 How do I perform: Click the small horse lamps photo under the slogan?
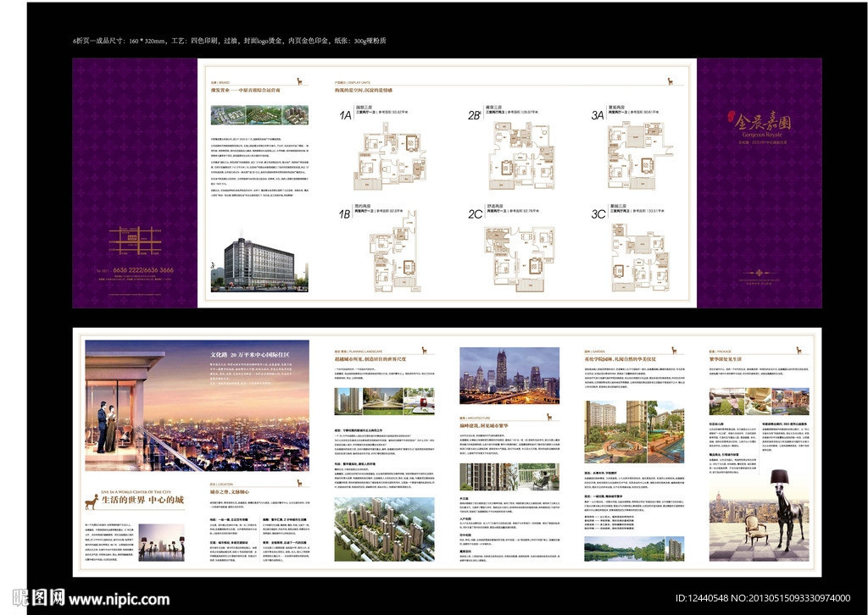click(x=161, y=543)
